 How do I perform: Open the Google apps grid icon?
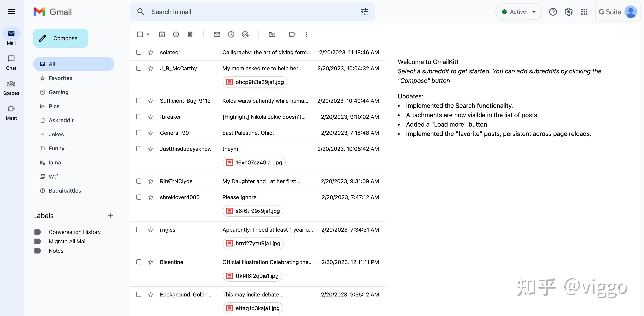[584, 12]
